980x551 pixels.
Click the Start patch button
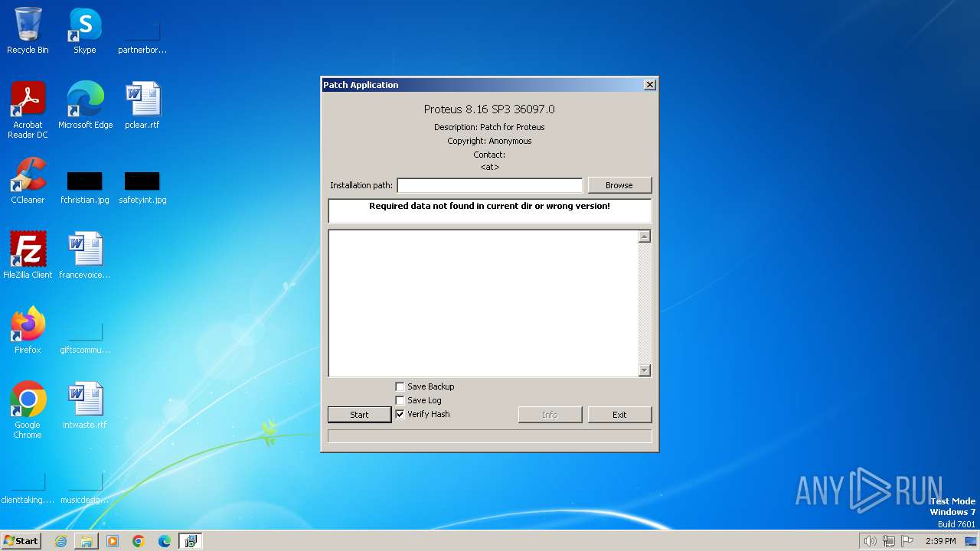[x=359, y=415]
